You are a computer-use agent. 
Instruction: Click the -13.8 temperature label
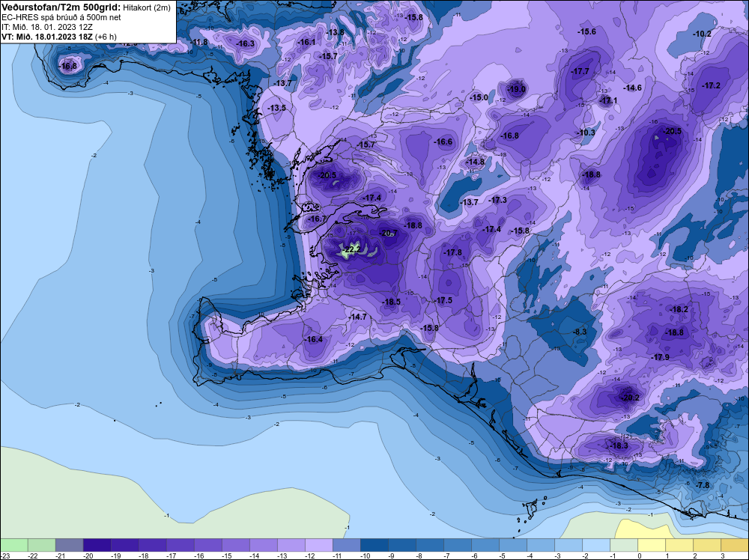[x=336, y=32]
